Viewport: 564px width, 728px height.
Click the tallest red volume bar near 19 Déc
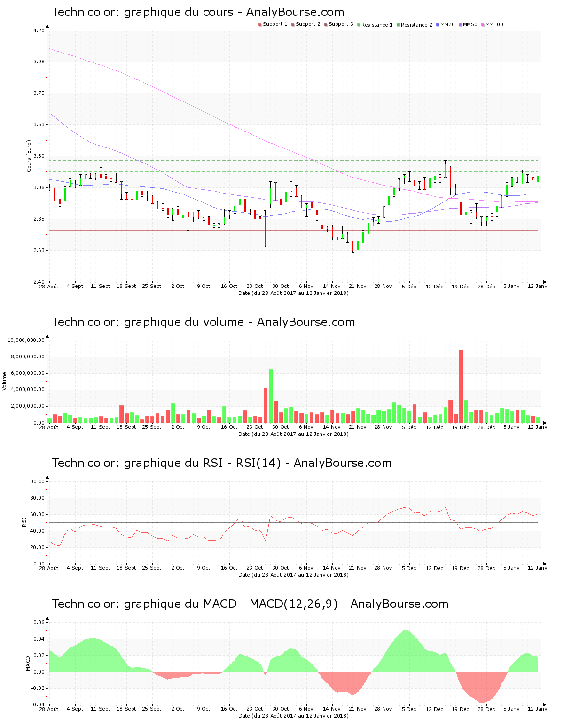(x=461, y=386)
